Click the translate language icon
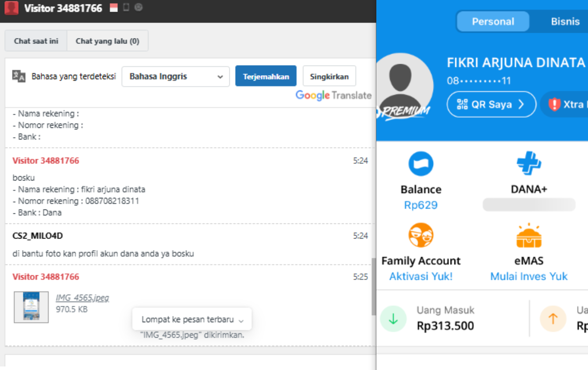The height and width of the screenshot is (370, 588). pos(19,76)
